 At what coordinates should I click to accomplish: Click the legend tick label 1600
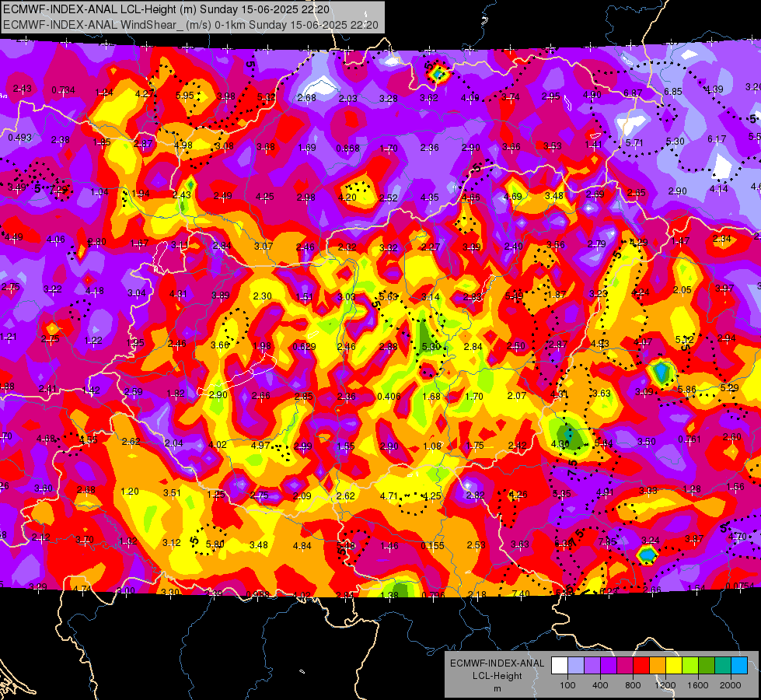(698, 685)
